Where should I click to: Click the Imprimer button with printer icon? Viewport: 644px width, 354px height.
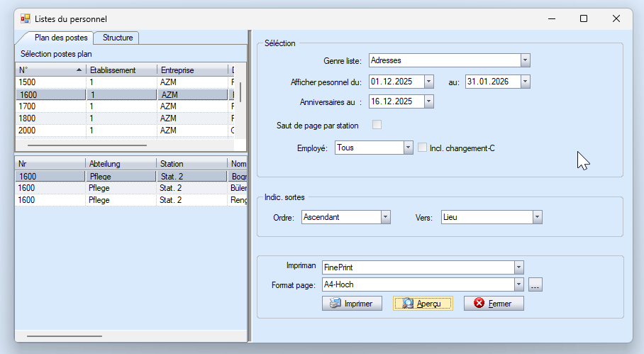click(352, 303)
